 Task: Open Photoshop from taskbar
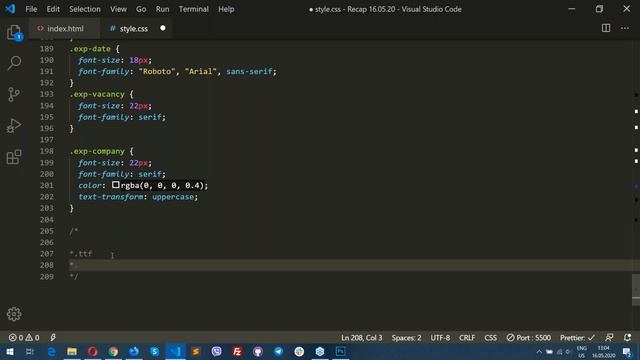click(x=340, y=351)
